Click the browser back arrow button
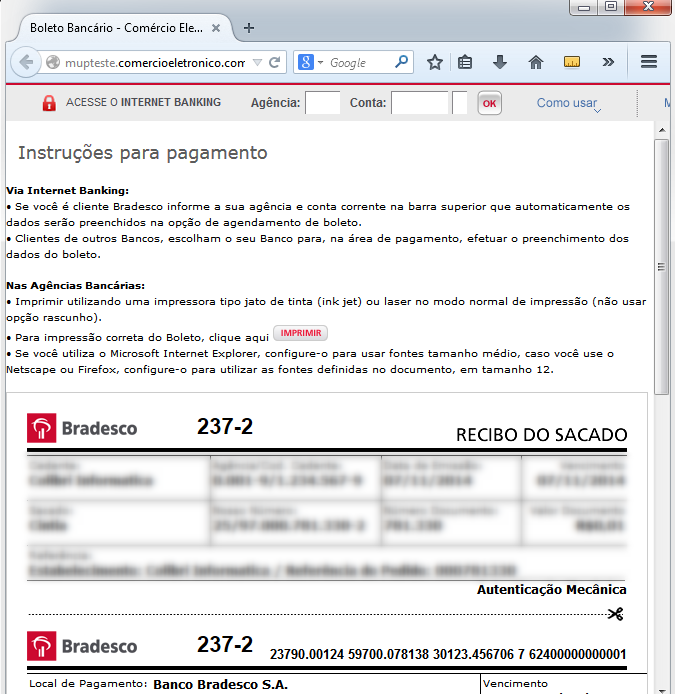This screenshot has height=694, width=675. pyautogui.click(x=23, y=62)
